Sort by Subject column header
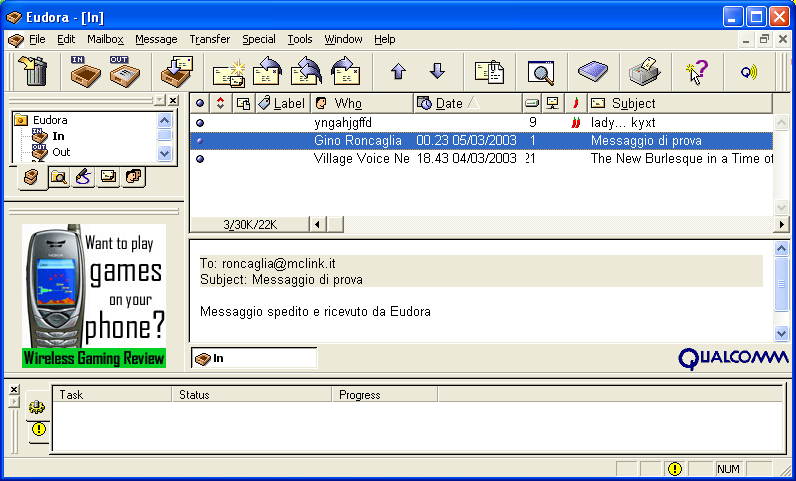The width and height of the screenshot is (796, 481). click(680, 103)
